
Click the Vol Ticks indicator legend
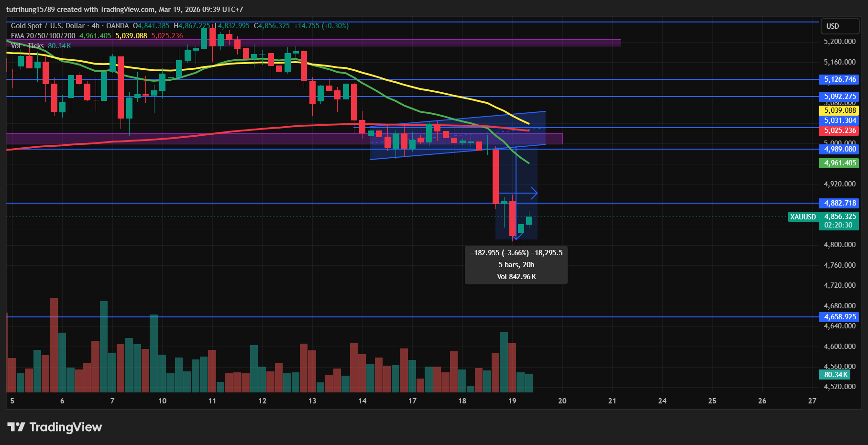(x=27, y=46)
